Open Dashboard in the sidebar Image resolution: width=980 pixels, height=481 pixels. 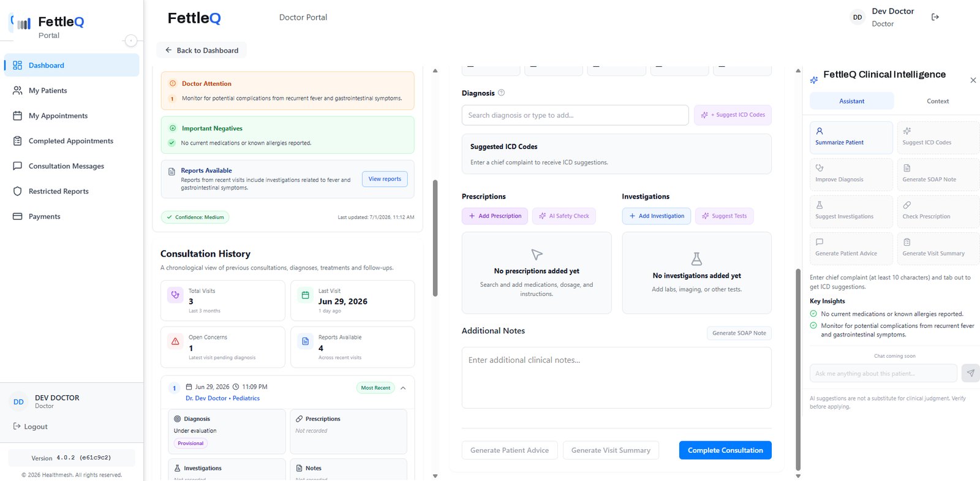pos(72,65)
